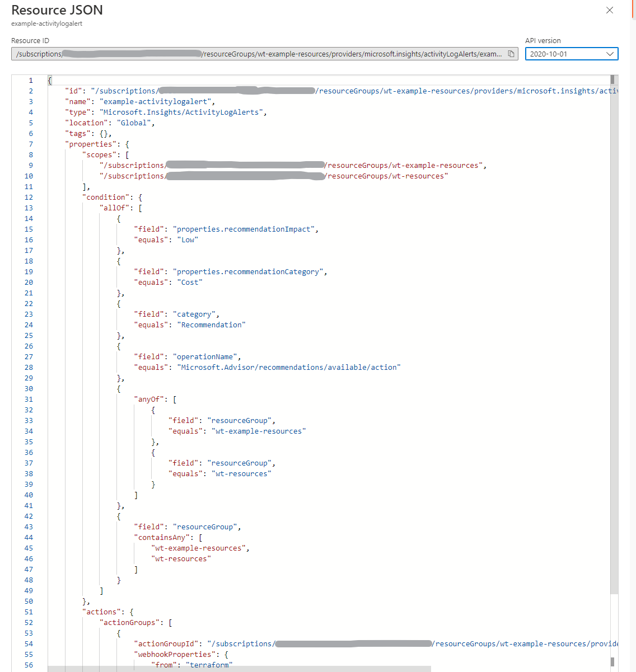Click inside the Resource ID field
This screenshot has width=636, height=672.
point(252,54)
